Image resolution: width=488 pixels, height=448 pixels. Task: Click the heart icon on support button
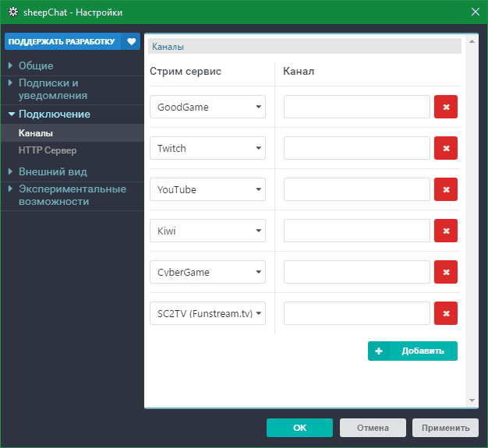[x=131, y=41]
